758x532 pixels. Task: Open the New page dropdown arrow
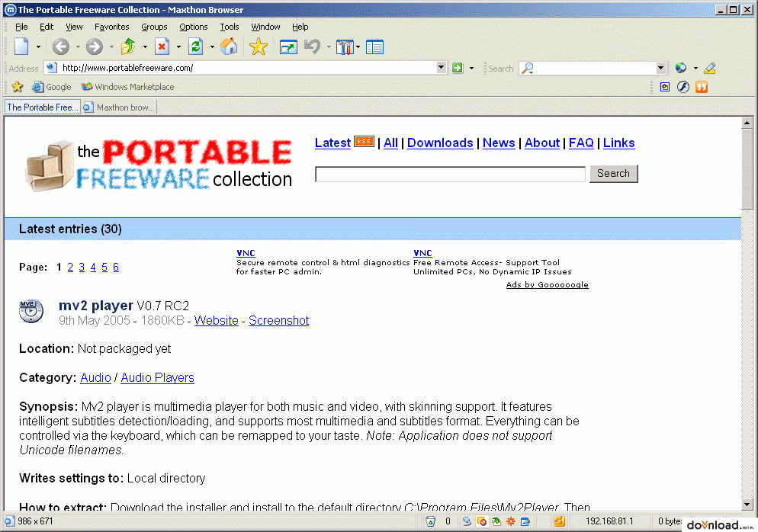point(38,46)
